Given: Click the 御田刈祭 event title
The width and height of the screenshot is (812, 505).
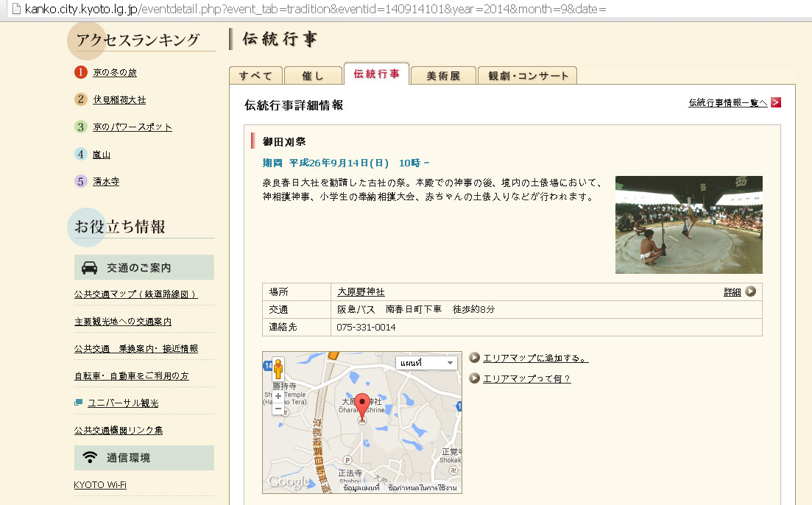Looking at the screenshot, I should pyautogui.click(x=283, y=141).
